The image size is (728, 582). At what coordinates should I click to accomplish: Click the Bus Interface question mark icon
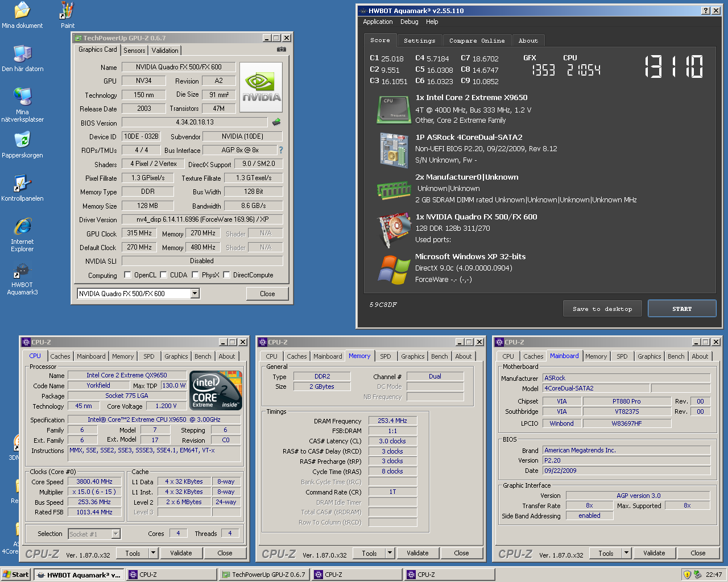click(x=280, y=150)
